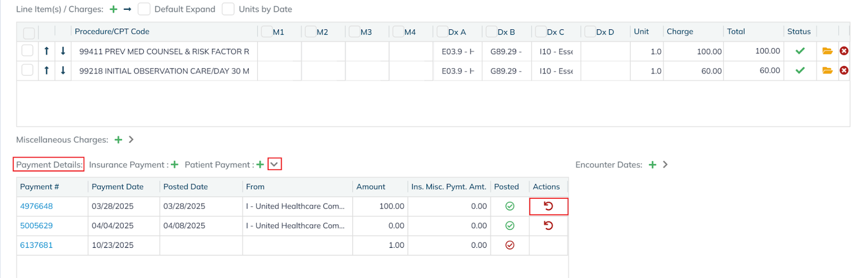Click the Payment Date column header
The height and width of the screenshot is (278, 868).
click(x=118, y=187)
